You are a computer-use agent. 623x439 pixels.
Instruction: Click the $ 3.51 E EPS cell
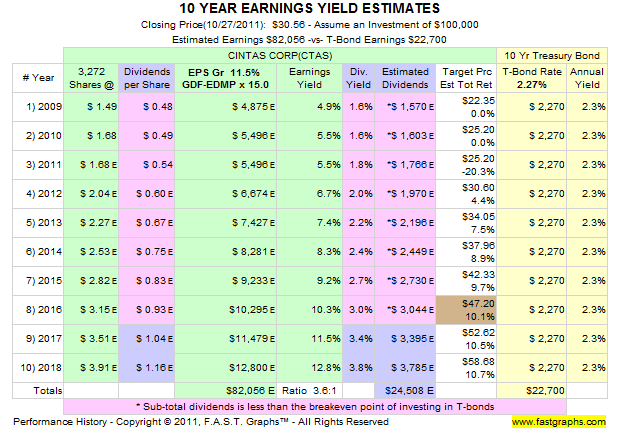point(91,339)
